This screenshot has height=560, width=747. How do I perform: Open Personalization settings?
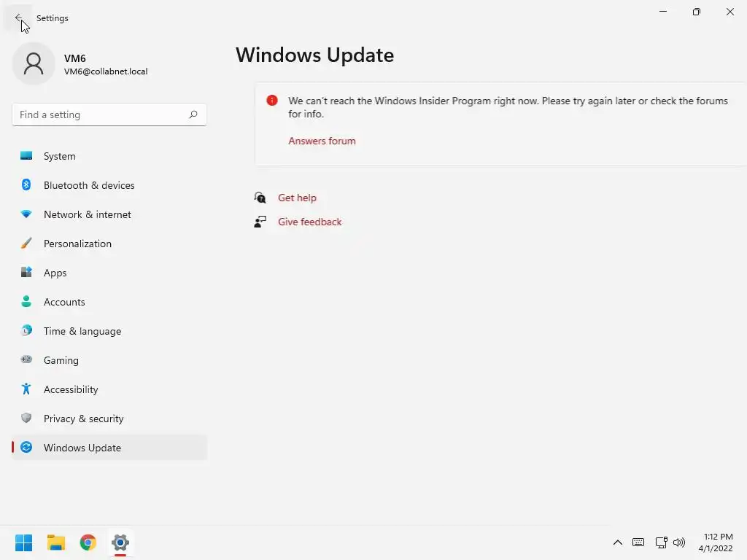point(109,244)
